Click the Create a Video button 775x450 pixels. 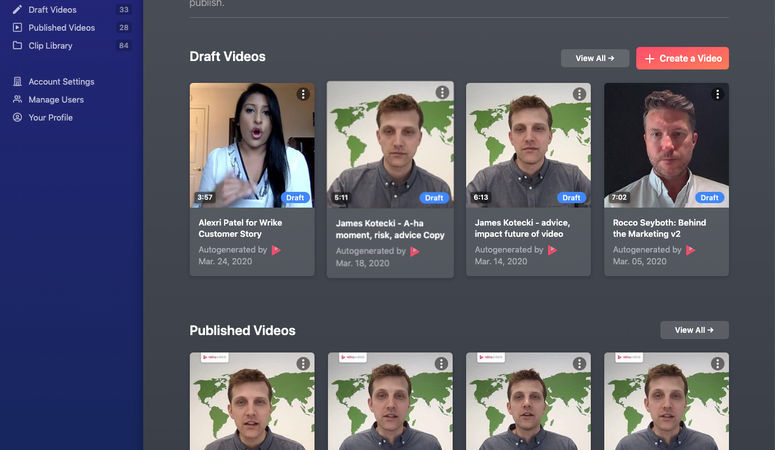tap(682, 58)
